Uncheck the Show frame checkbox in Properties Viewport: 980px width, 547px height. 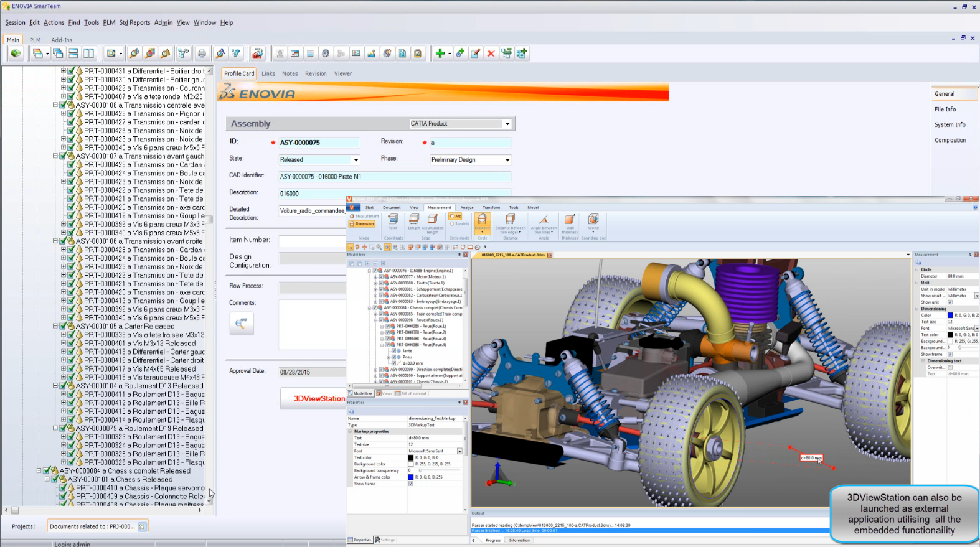(410, 484)
